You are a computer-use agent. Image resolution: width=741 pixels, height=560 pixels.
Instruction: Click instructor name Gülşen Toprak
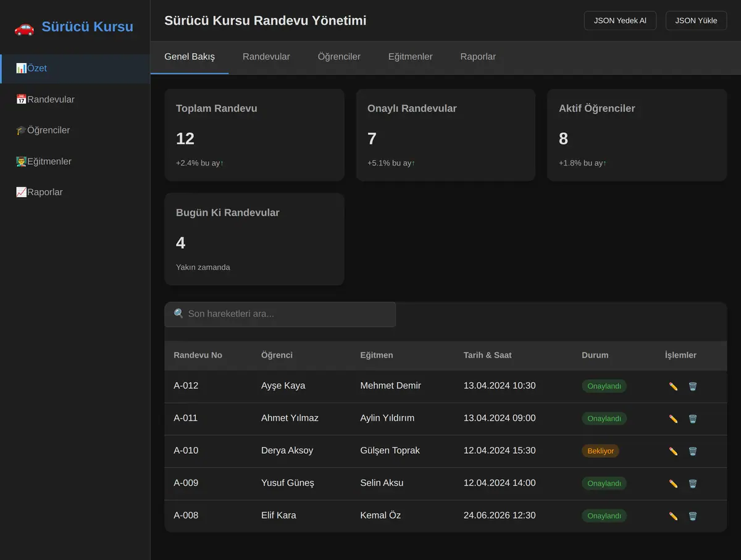390,451
